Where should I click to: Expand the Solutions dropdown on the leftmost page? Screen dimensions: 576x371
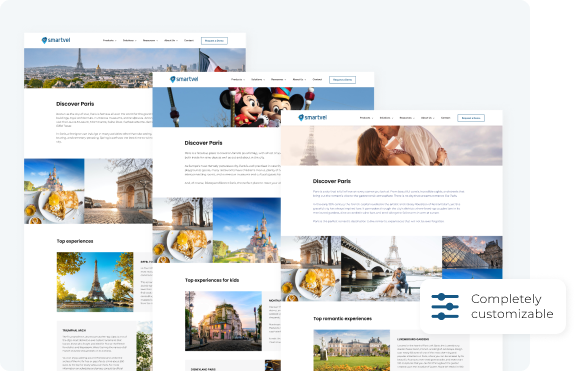129,40
